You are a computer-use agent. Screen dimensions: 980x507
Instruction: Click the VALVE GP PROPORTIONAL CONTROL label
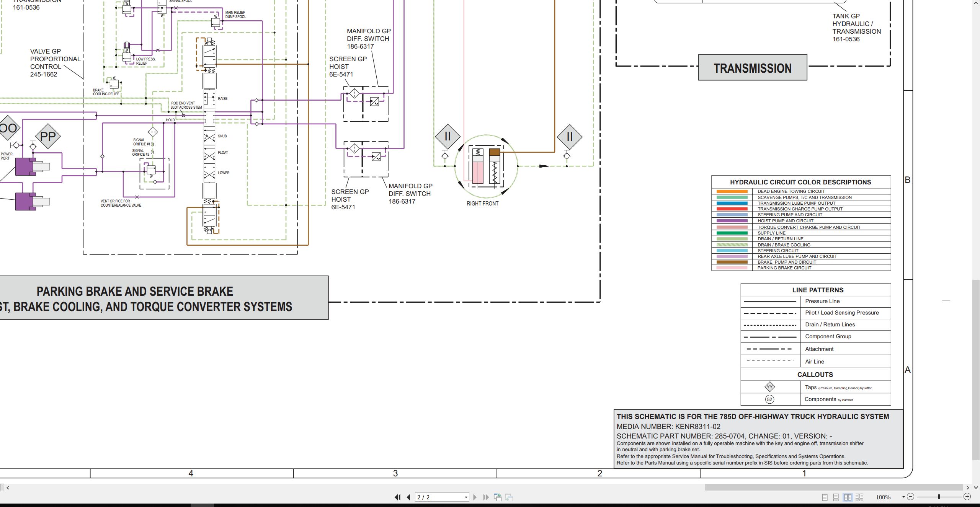tap(56, 63)
